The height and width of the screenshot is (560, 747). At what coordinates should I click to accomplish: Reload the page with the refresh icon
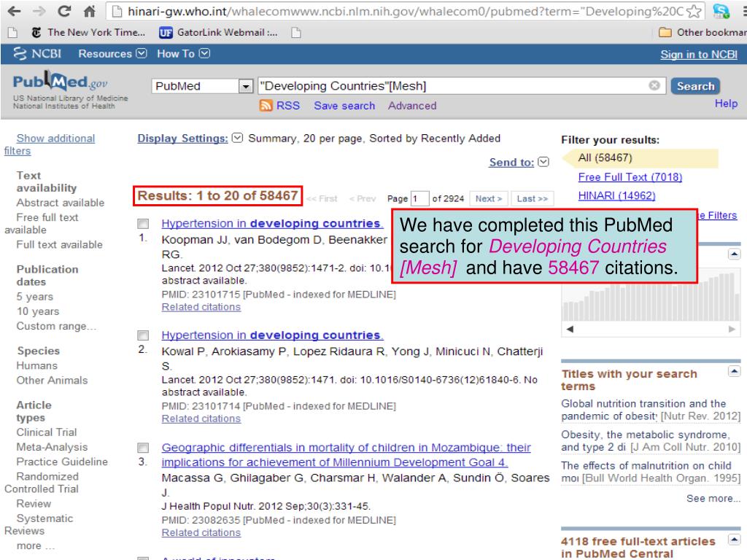pos(64,11)
